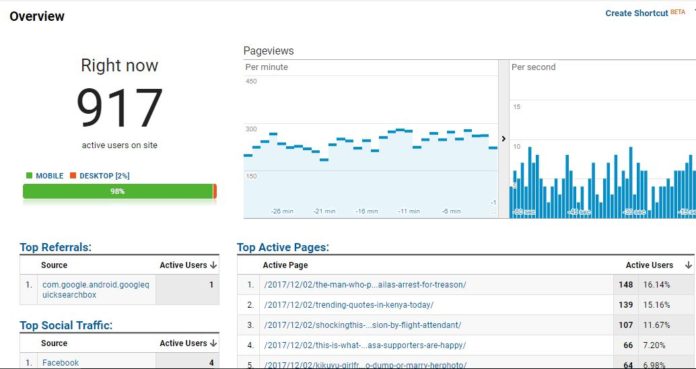Sort Top Active Pages by Active Users arrow
The width and height of the screenshot is (696, 369).
688,265
